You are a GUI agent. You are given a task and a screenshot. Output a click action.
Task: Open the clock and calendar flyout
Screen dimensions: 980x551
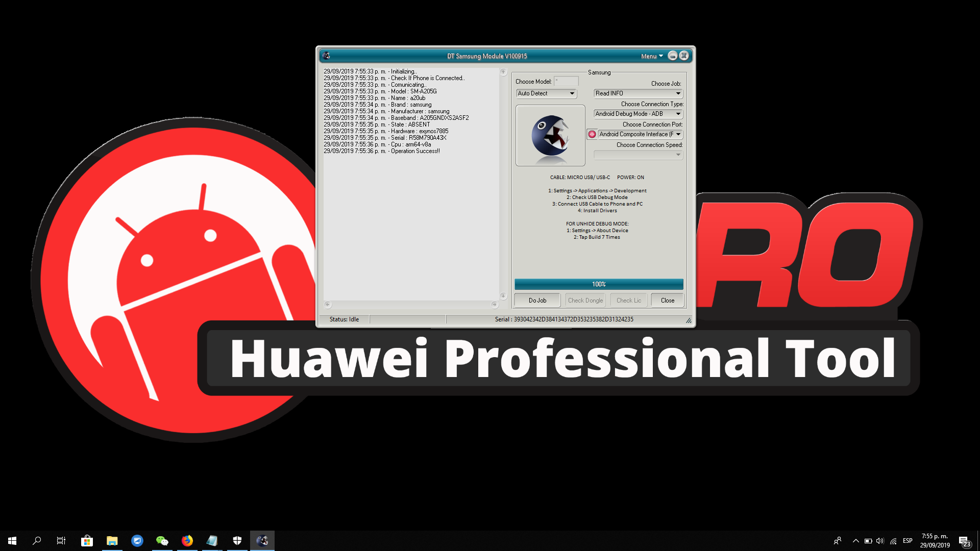(935, 541)
